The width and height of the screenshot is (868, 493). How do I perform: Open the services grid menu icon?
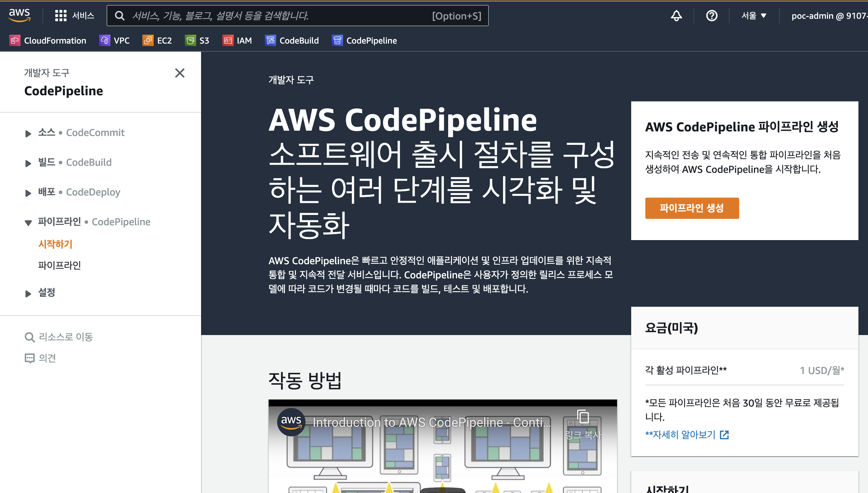61,16
